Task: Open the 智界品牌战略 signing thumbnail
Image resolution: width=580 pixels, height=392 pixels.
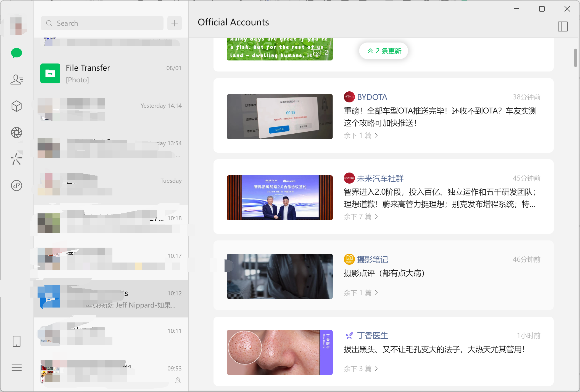Action: (280, 198)
